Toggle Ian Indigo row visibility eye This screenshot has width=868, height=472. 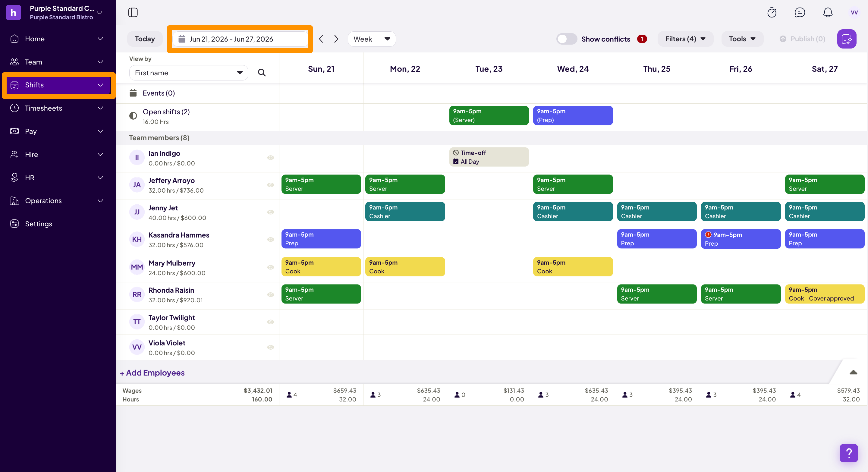coord(270,158)
